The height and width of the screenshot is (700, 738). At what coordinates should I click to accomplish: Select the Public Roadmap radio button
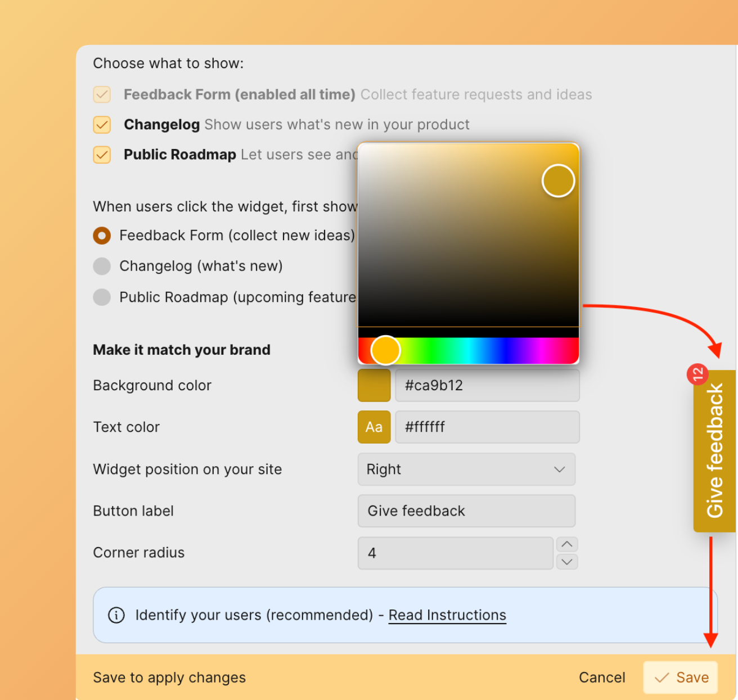coord(102,297)
